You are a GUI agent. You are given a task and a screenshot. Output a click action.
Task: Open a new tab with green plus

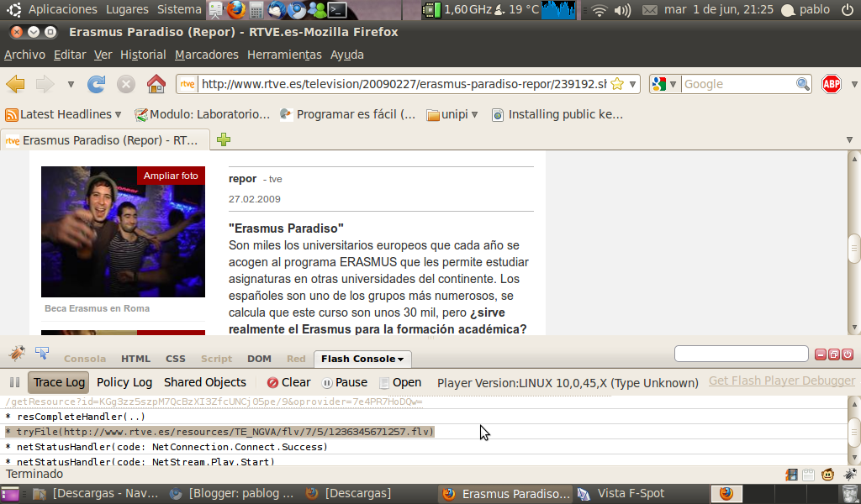224,139
